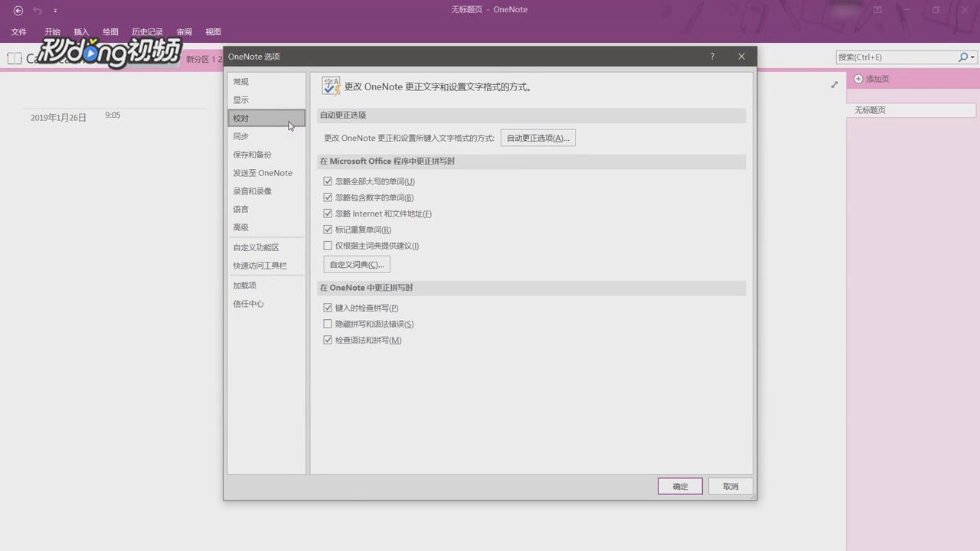Select 录音和录像 in options sidebar
This screenshot has width=980, height=551.
coord(266,191)
